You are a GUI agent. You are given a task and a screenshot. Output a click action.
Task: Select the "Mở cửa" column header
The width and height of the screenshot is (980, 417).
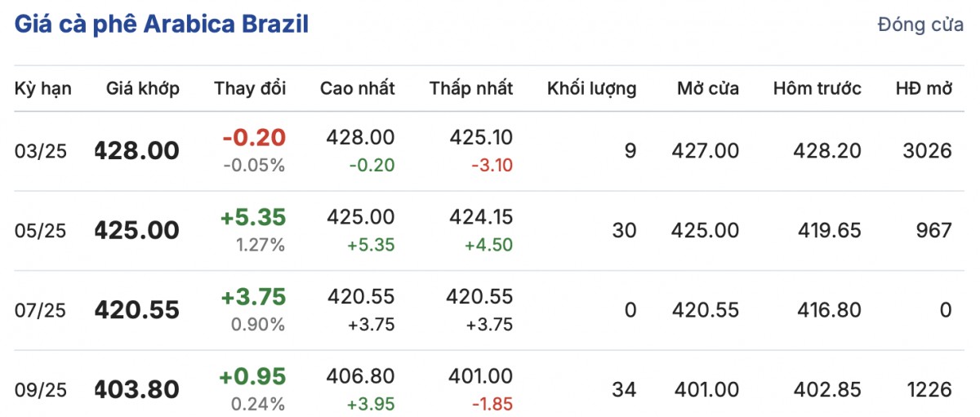(707, 88)
